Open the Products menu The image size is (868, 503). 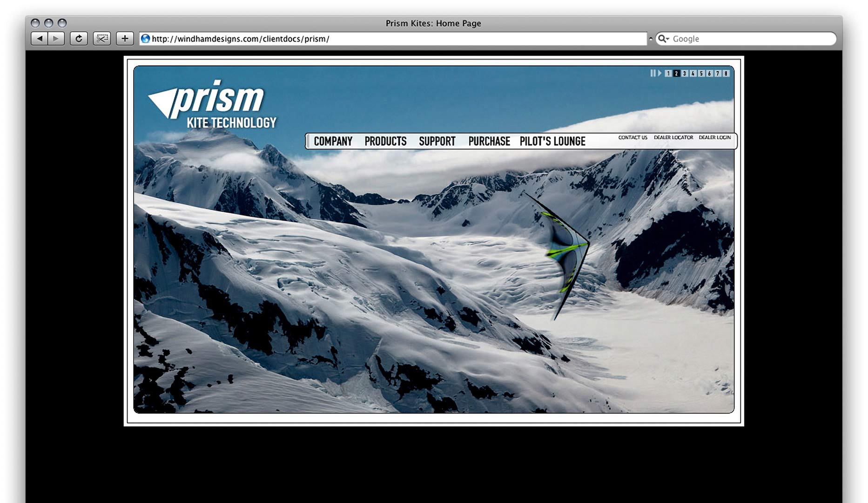point(385,141)
